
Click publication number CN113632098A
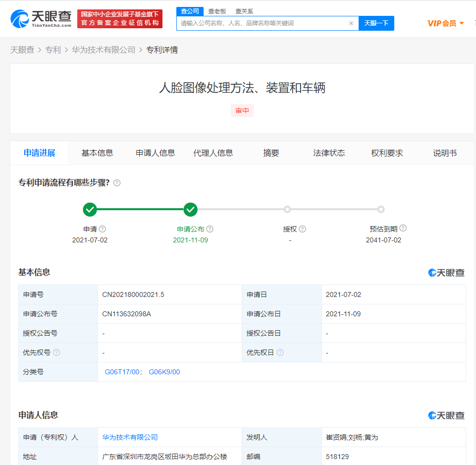[126, 314]
